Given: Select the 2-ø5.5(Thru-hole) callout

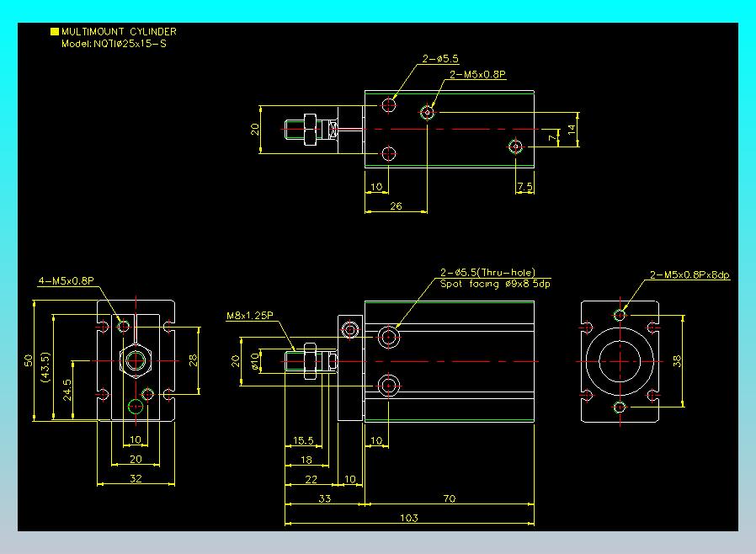Looking at the screenshot, I should coord(487,273).
